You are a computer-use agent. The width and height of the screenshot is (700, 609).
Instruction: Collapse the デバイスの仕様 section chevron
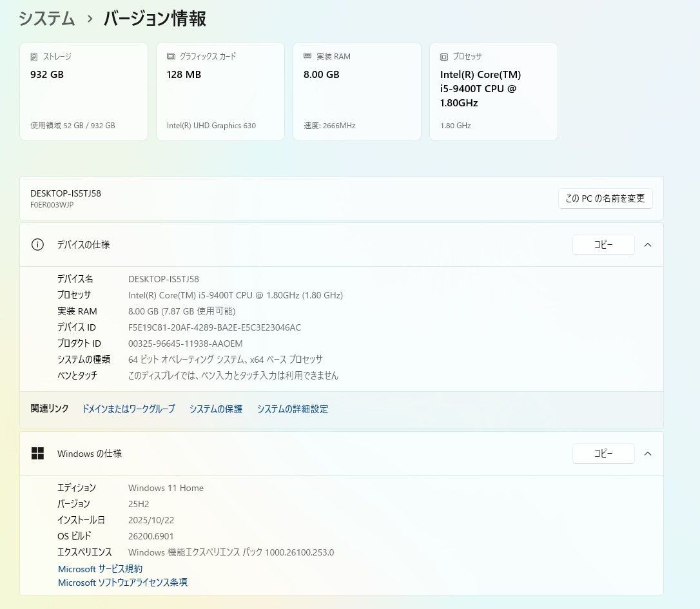tap(648, 245)
